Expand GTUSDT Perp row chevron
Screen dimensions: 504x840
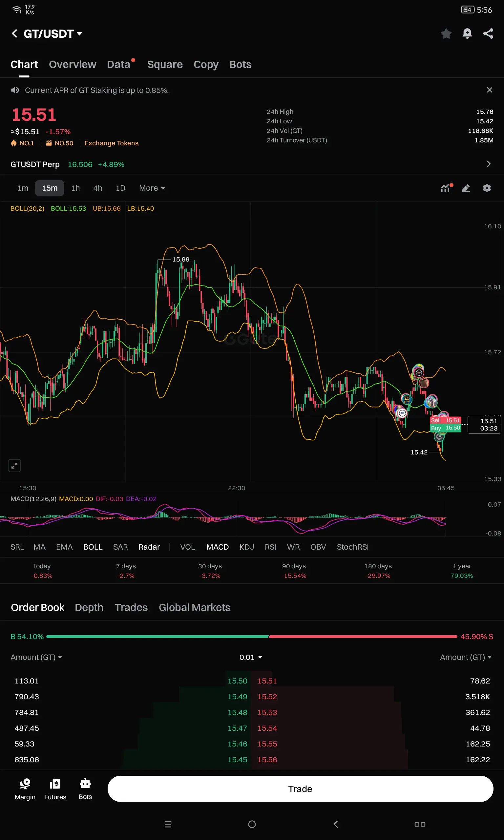(488, 164)
